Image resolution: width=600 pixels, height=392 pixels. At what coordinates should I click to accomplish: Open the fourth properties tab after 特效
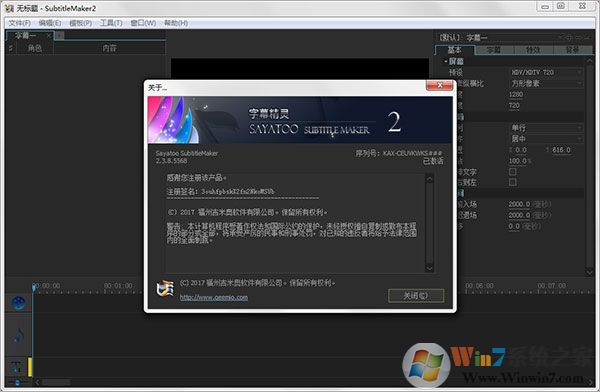[572, 50]
